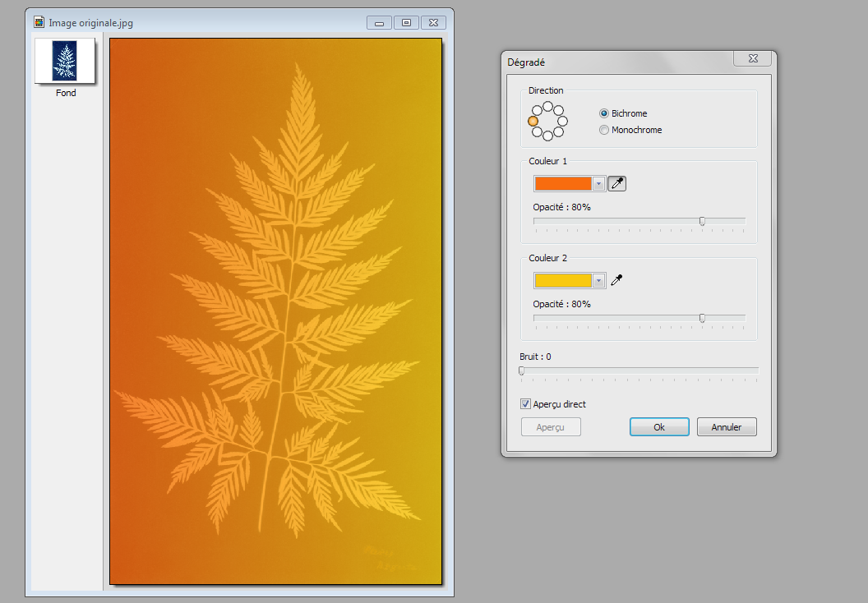Screen dimensions: 868x603
Task: Pick Couleur 2 with the eyedropper
Action: coord(616,281)
